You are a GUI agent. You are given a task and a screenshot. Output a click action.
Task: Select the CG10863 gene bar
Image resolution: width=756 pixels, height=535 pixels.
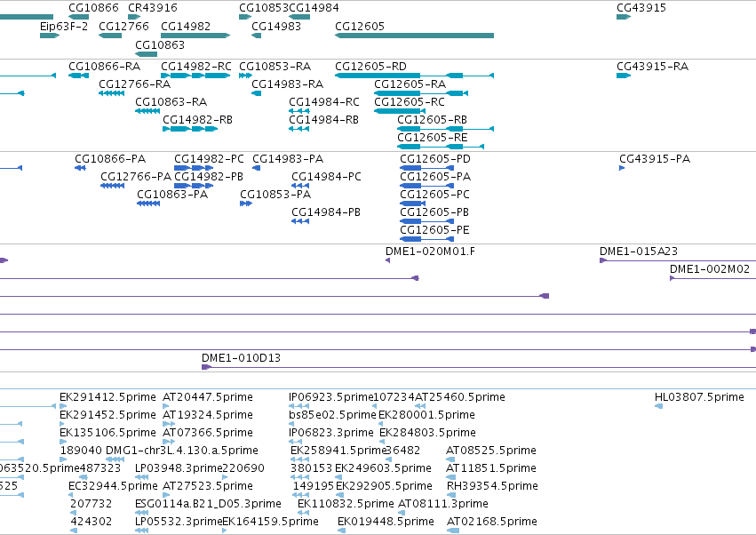coord(146,54)
